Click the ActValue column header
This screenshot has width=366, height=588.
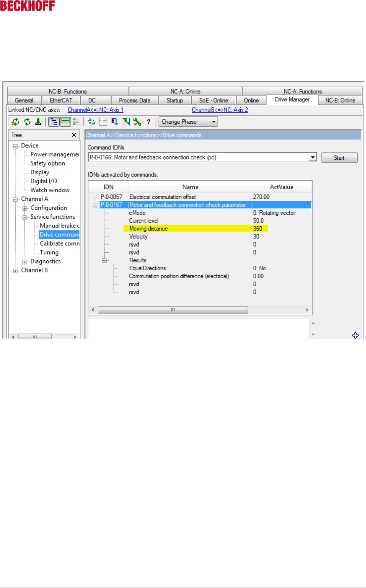(x=282, y=187)
